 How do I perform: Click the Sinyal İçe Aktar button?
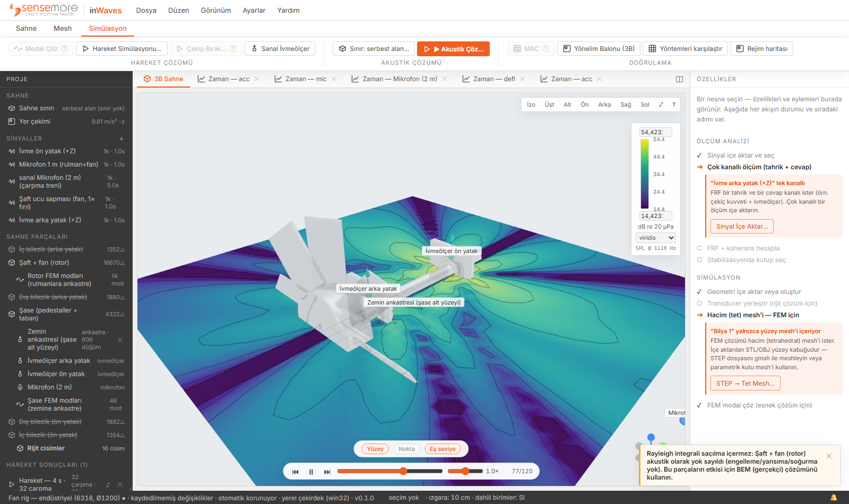(742, 227)
